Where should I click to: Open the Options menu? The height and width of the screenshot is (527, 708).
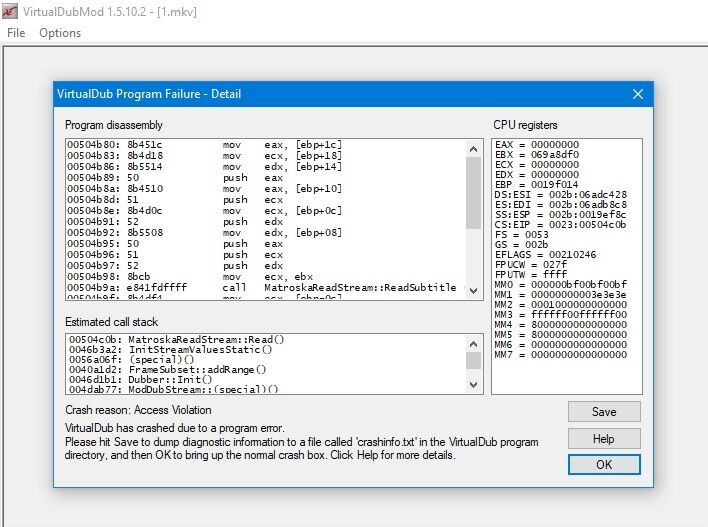tap(60, 33)
